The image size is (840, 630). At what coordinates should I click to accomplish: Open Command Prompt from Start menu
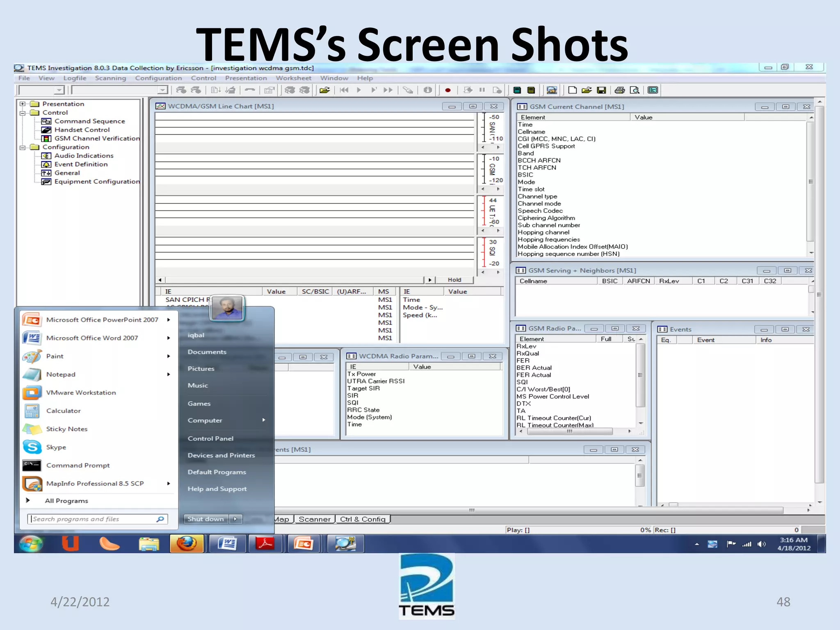point(78,465)
